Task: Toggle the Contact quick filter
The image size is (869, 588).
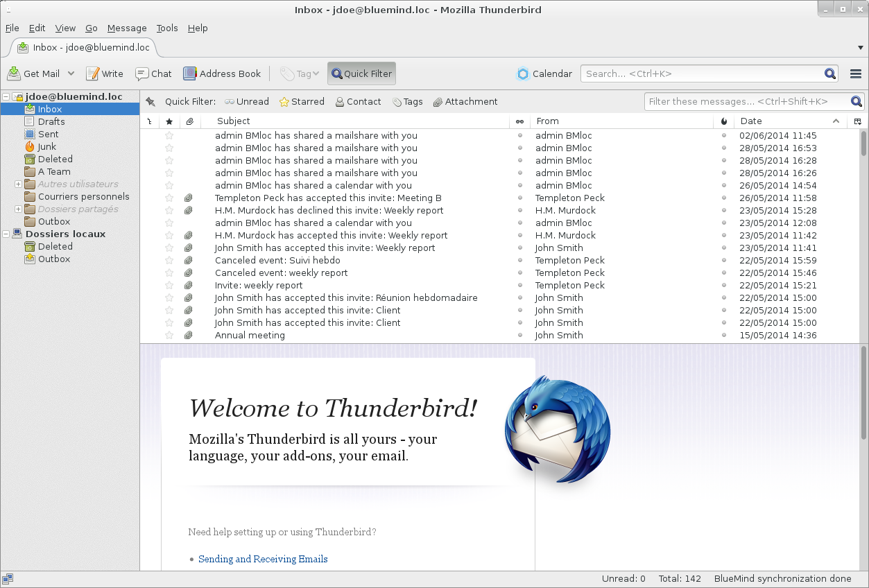Action: pyautogui.click(x=358, y=102)
